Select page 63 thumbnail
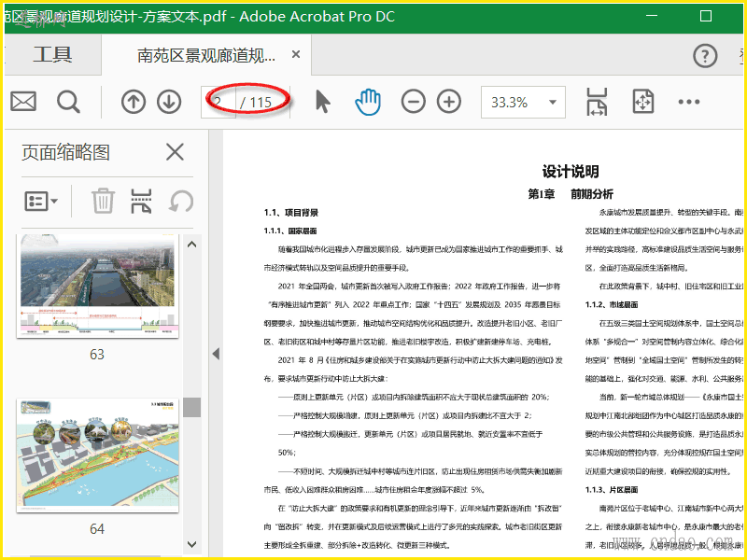 point(98,286)
